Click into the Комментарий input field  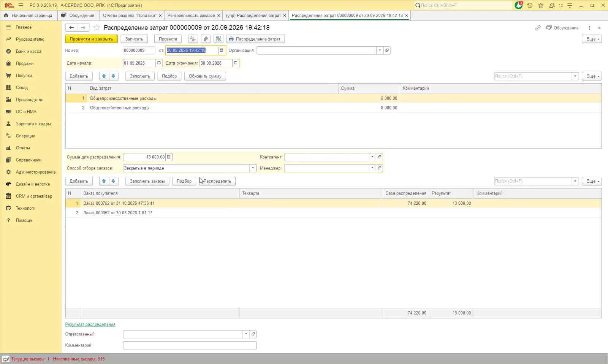pos(190,345)
